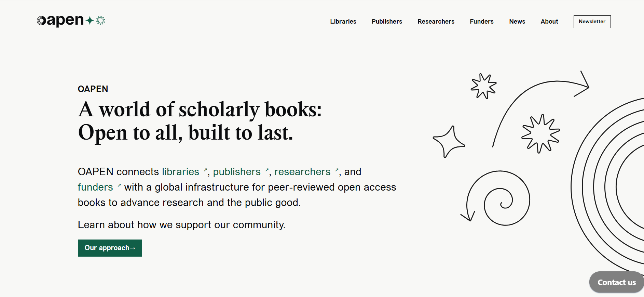Follow the 'libraries' text link
This screenshot has width=644, height=297.
point(180,172)
